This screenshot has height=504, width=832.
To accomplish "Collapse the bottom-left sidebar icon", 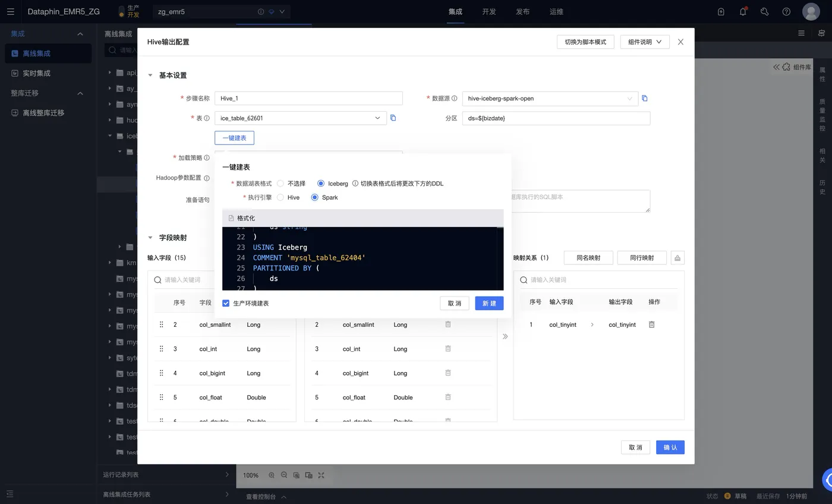I will click(x=10, y=494).
